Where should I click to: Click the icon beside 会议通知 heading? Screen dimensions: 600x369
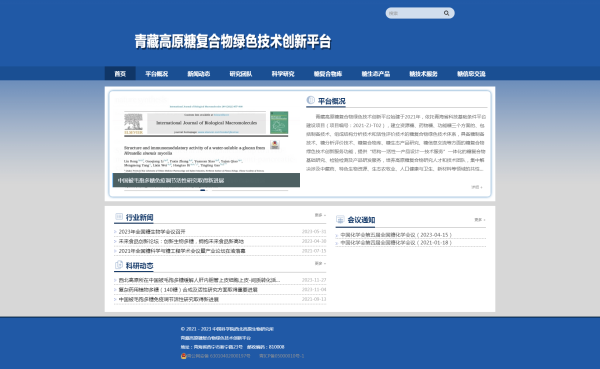point(340,219)
